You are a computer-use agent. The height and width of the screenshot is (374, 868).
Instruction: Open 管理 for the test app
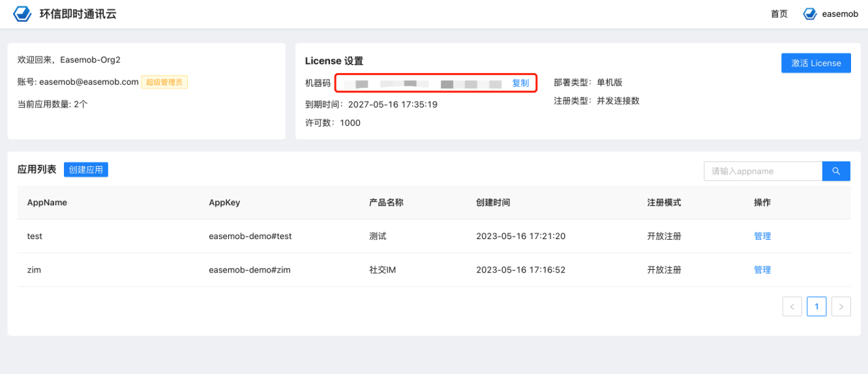click(x=762, y=236)
